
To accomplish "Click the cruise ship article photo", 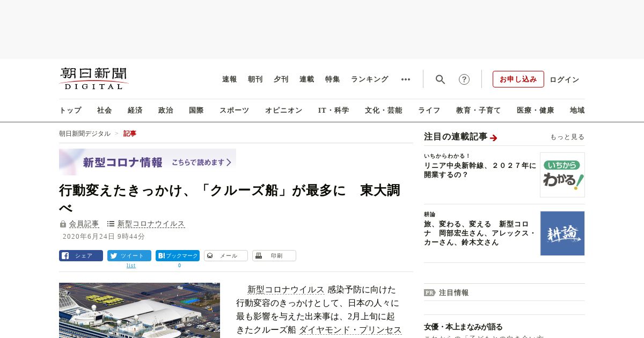I will 140,310.
